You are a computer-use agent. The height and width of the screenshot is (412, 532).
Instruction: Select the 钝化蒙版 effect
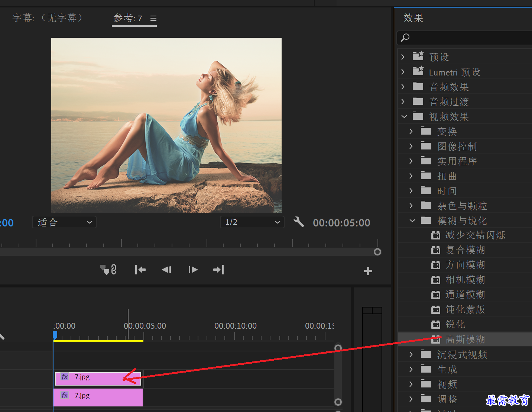[x=465, y=309]
